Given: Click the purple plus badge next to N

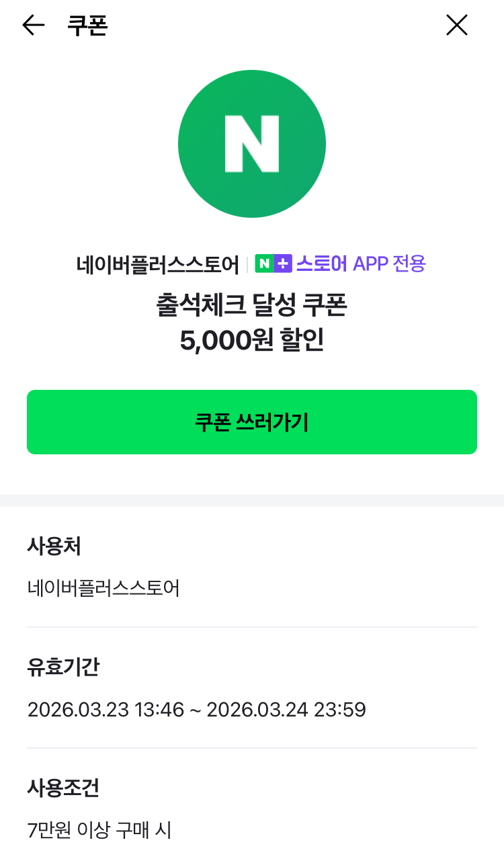Looking at the screenshot, I should tap(284, 264).
